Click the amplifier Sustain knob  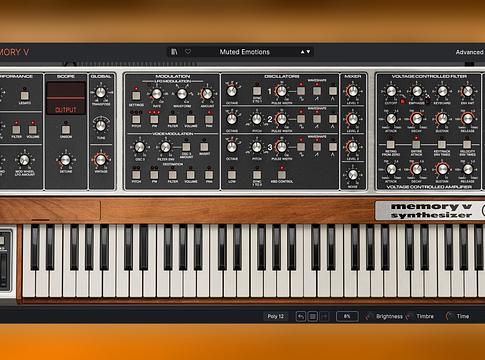click(x=442, y=169)
